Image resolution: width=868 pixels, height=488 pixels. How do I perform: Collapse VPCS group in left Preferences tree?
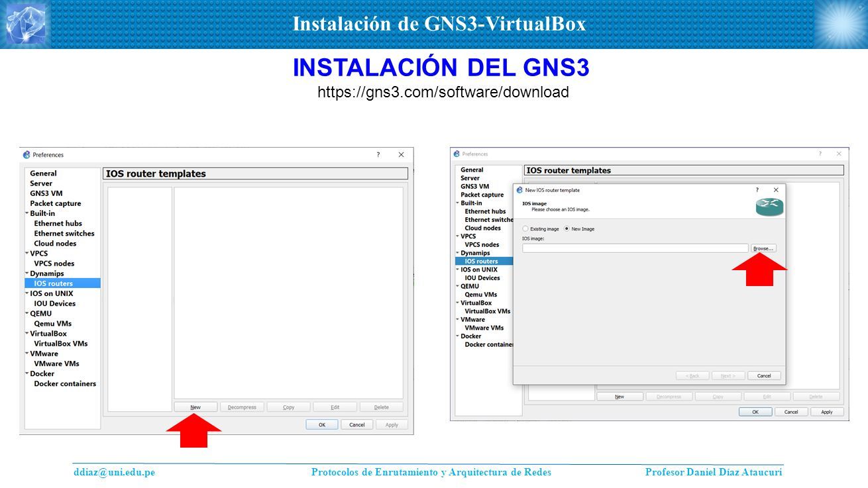coord(27,253)
